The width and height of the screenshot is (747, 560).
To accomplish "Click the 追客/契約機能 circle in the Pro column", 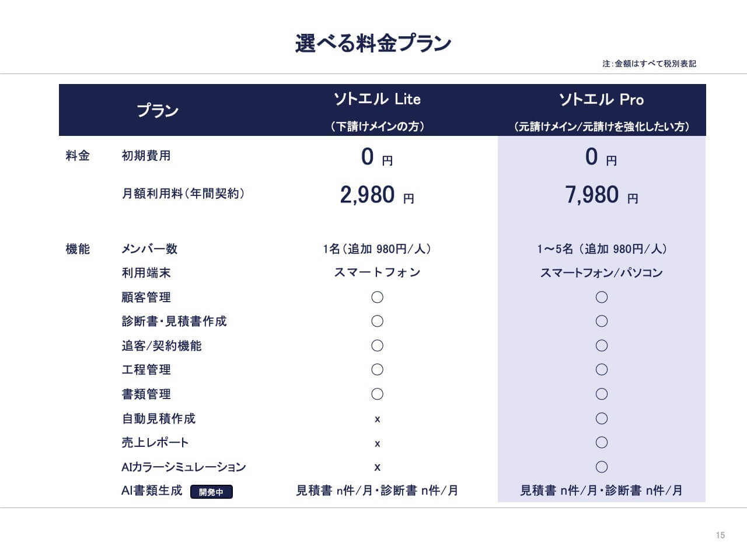I will (601, 346).
